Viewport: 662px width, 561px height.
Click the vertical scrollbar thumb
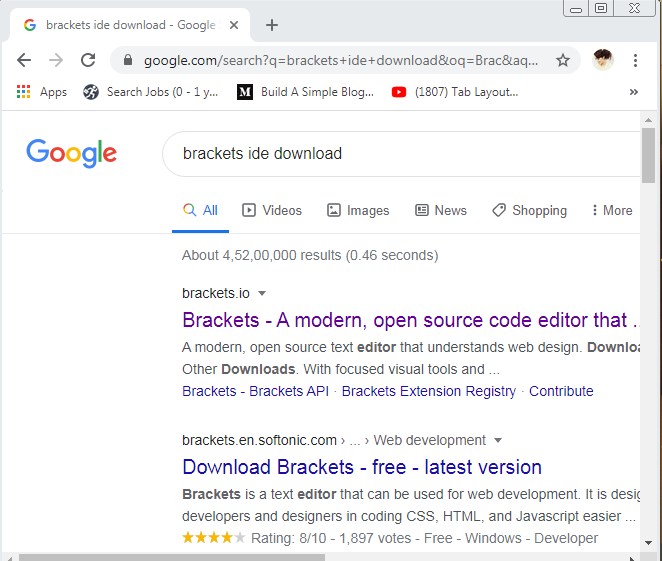pos(648,155)
